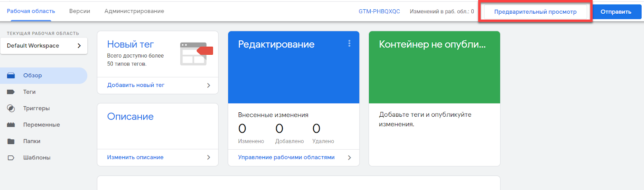644x190 pixels.
Task: Click Всего доступно более 50 типов тегов text
Action: pos(135,60)
